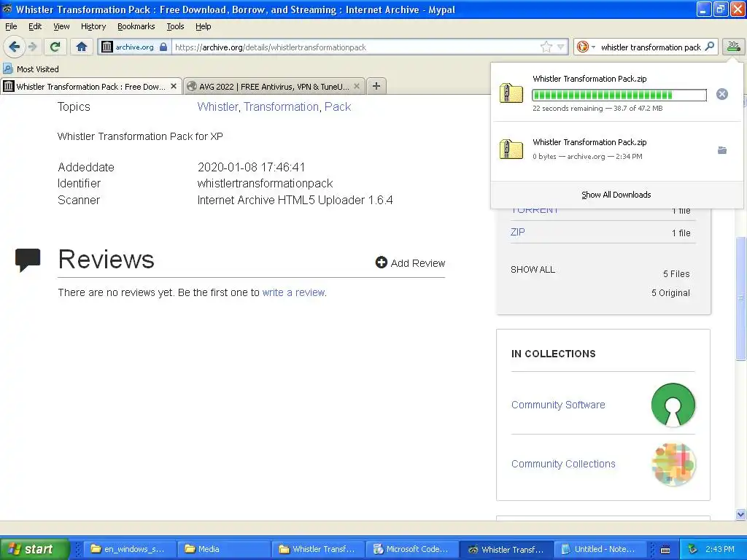Click the vertical scrollbar thumb
The image size is (747, 560).
pos(740,298)
